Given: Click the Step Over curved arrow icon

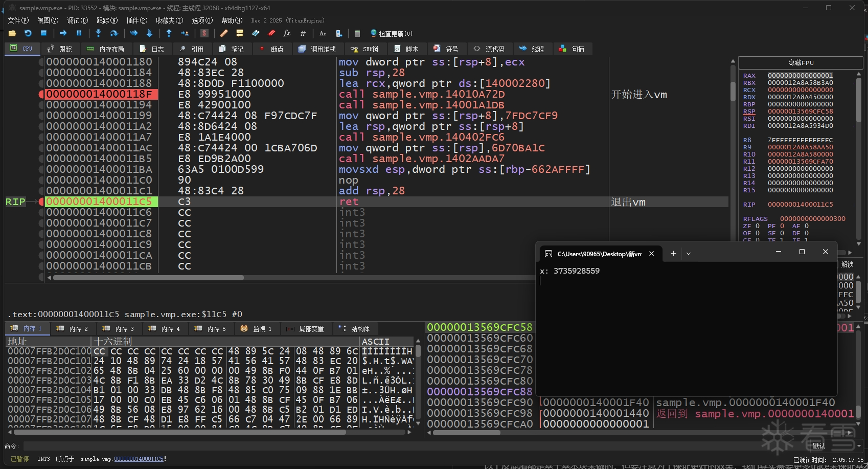Looking at the screenshot, I should (x=114, y=33).
